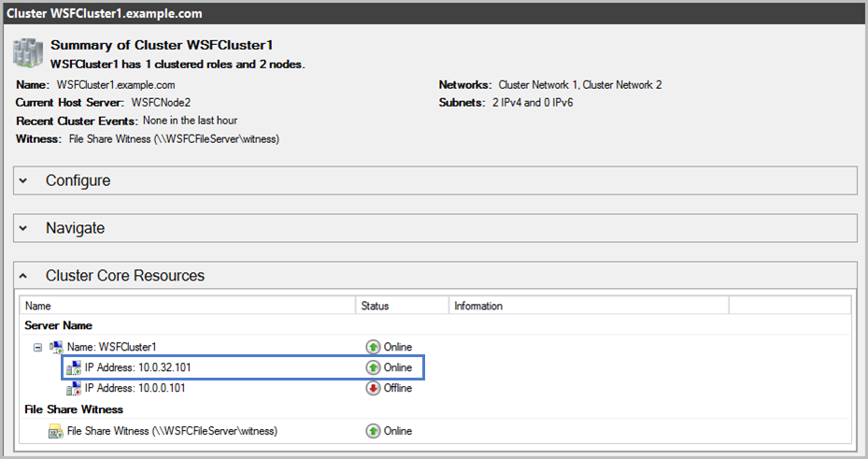Collapse the Cluster Core Resources section
Viewport: 868px width, 459px height.
(x=23, y=276)
